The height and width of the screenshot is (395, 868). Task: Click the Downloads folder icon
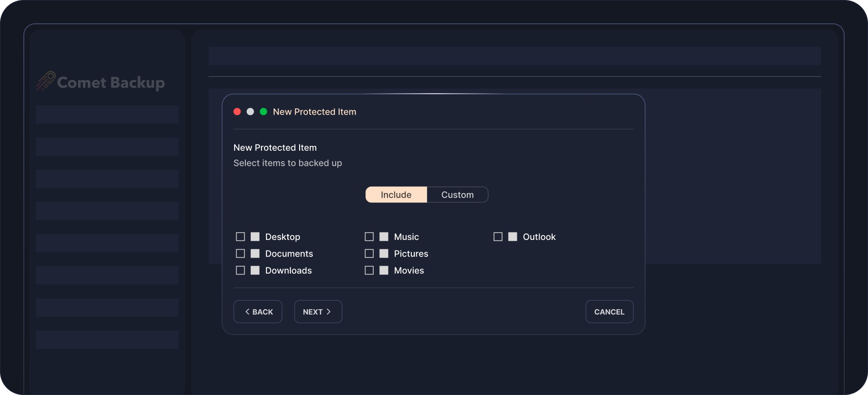255,270
